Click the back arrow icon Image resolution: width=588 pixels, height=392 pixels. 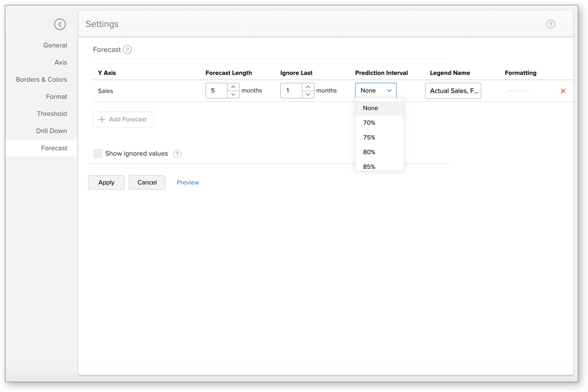click(60, 24)
